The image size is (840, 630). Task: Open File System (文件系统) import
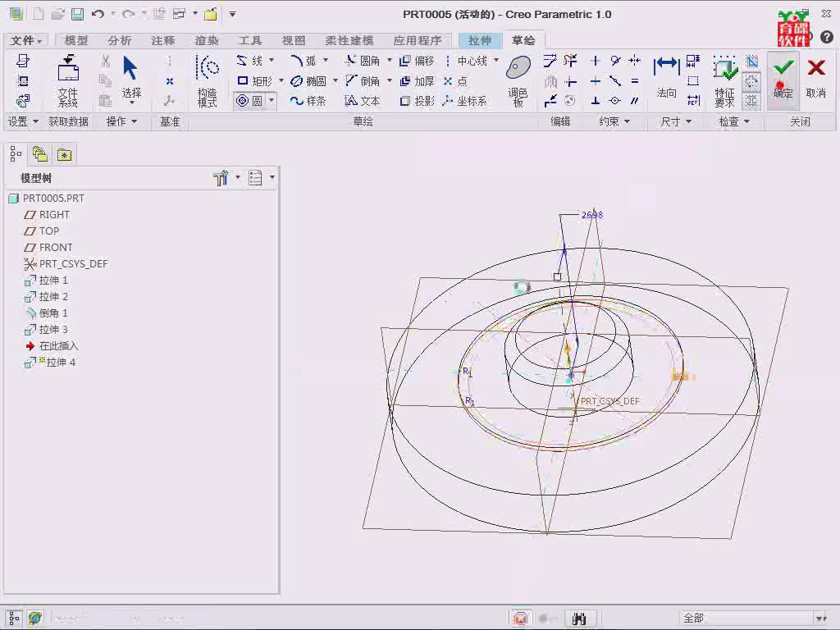[x=68, y=81]
